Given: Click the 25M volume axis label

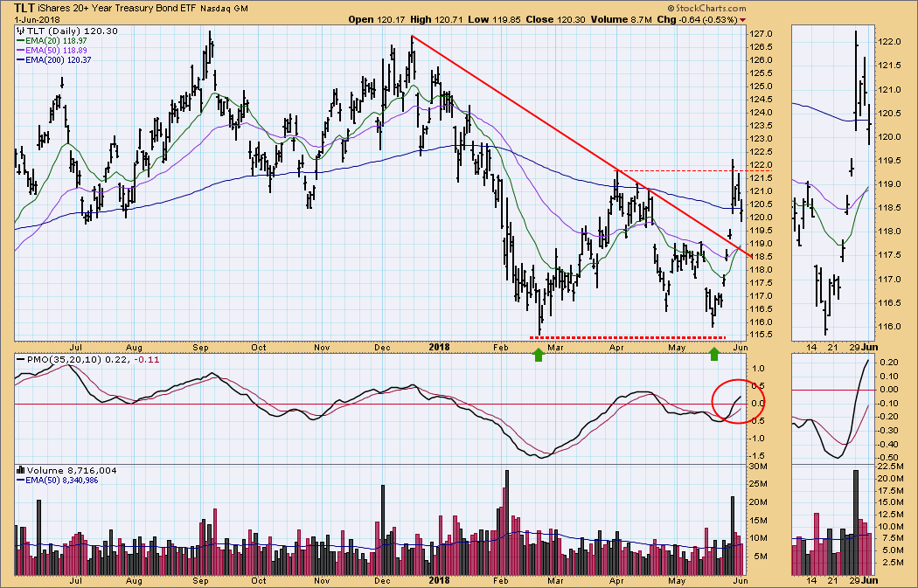Looking at the screenshot, I should point(759,484).
